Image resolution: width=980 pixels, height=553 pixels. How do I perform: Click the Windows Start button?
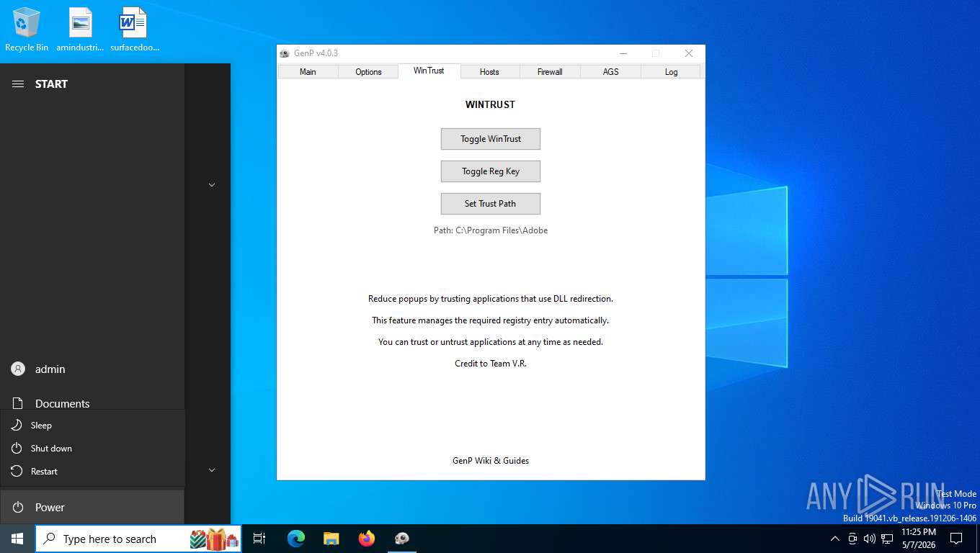[17, 539]
